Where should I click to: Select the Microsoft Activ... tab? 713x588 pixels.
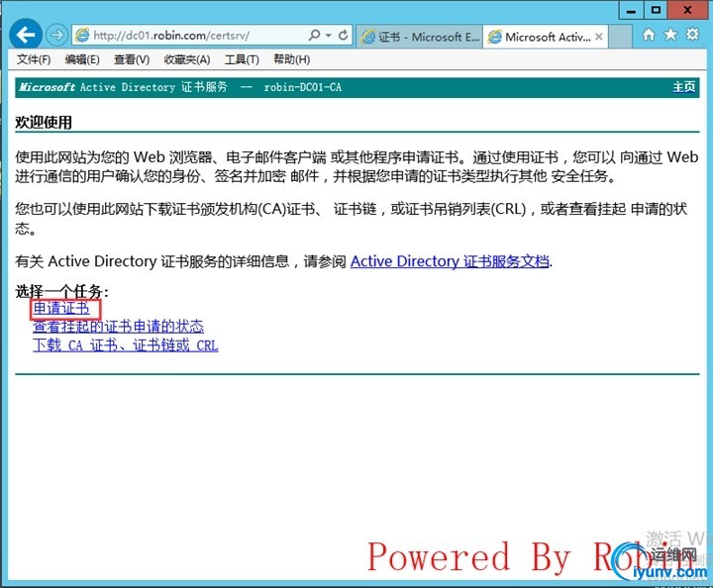coord(546,37)
